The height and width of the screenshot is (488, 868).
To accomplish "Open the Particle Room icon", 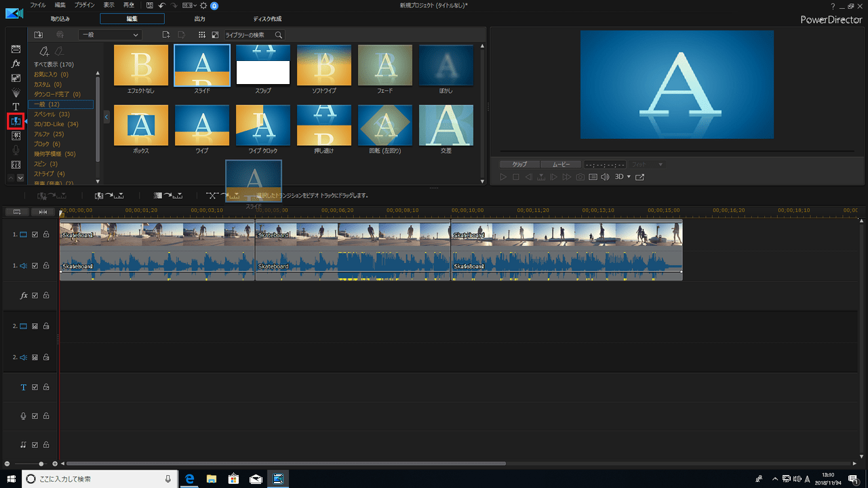I will [x=16, y=92].
